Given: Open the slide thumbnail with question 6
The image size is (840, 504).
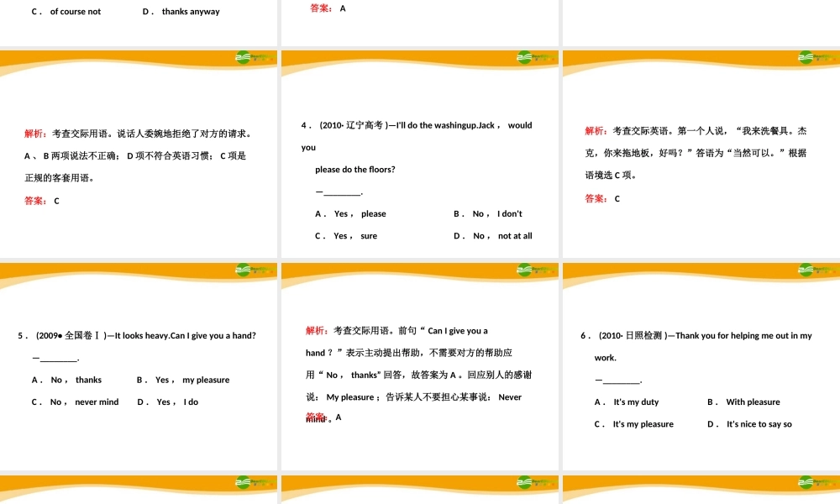Looking at the screenshot, I should click(x=701, y=366).
